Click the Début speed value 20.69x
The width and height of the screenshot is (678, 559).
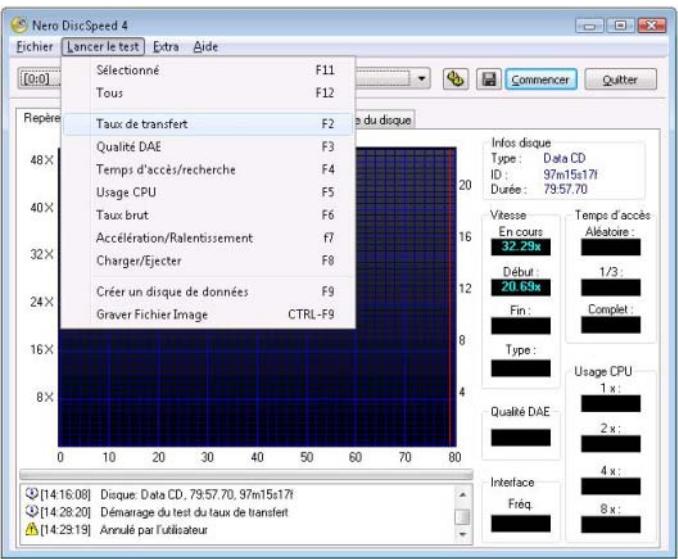521,287
